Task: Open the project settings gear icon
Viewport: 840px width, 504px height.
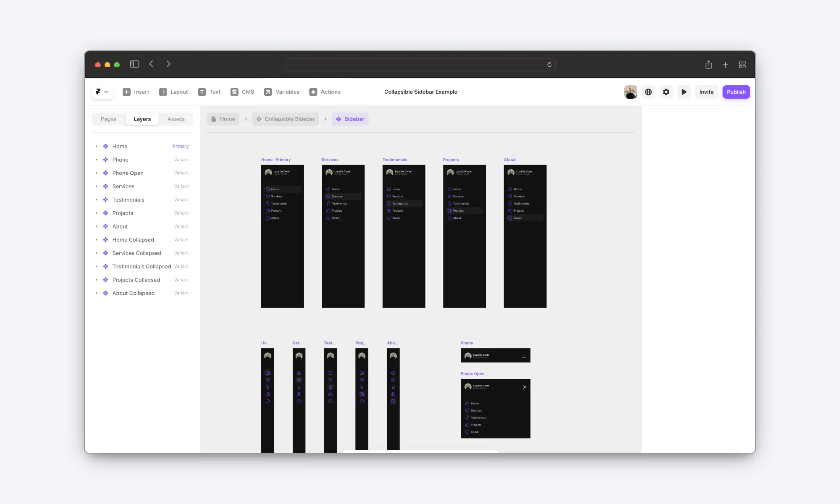Action: click(666, 92)
